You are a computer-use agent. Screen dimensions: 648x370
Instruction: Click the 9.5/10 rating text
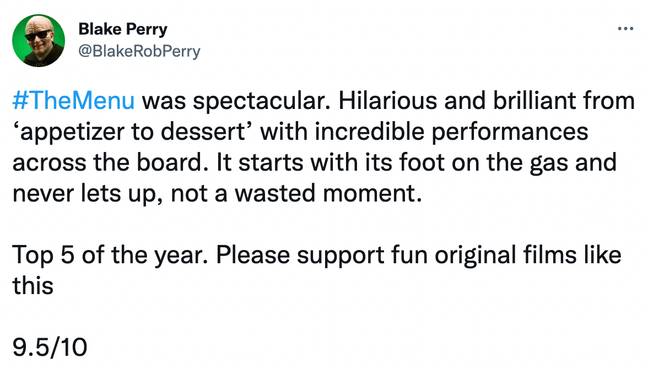[50, 346]
